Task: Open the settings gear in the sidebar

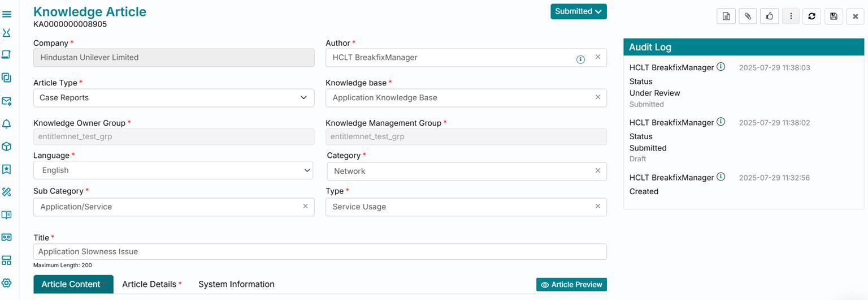Action: pos(7,283)
